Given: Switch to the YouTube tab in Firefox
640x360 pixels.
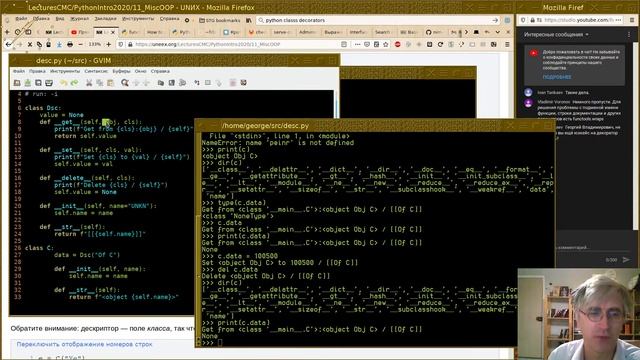Looking at the screenshot, I should point(80,32).
